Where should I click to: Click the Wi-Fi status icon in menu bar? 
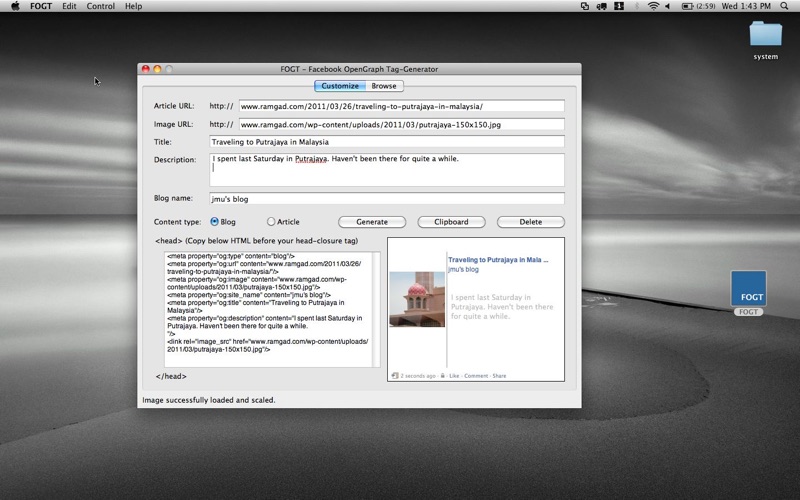[x=653, y=6]
